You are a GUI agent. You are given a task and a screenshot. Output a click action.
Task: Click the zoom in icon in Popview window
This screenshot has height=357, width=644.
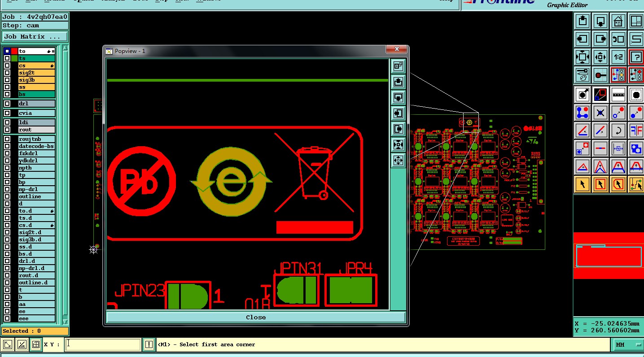[x=398, y=144]
